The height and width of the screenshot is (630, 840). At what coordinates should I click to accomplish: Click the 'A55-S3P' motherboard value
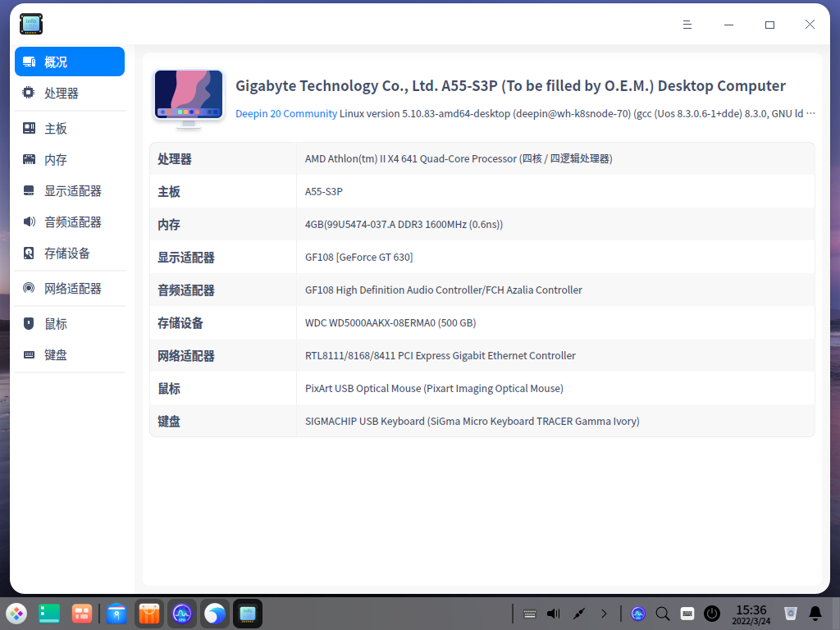(x=323, y=191)
